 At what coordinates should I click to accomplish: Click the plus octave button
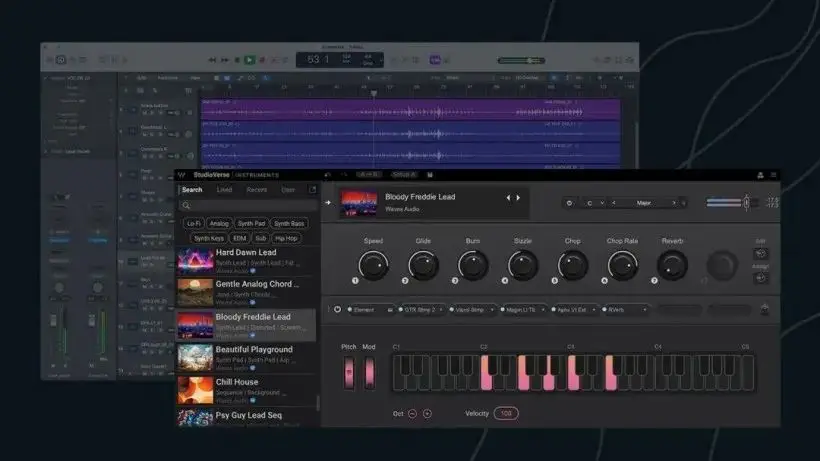pyautogui.click(x=427, y=413)
